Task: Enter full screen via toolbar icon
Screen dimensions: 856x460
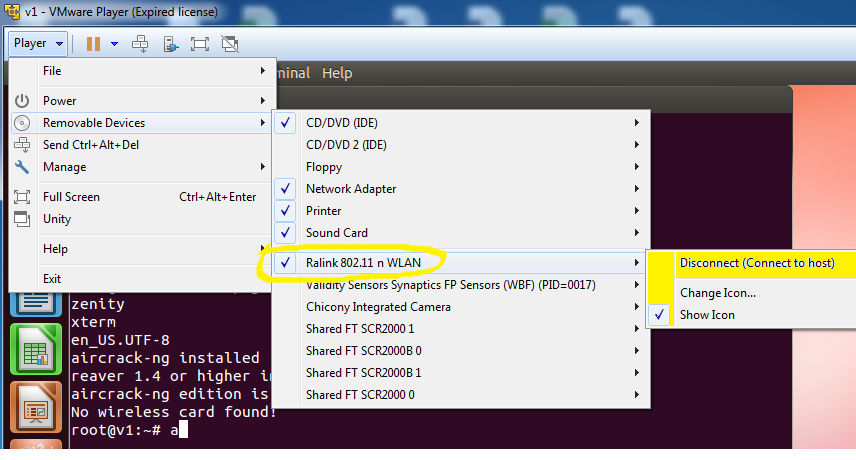Action: (x=200, y=44)
